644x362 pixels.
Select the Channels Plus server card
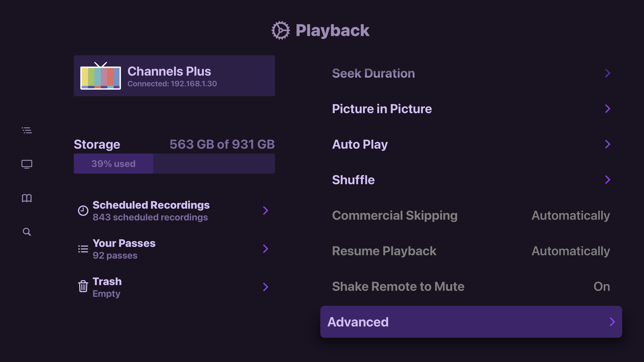[x=174, y=76]
